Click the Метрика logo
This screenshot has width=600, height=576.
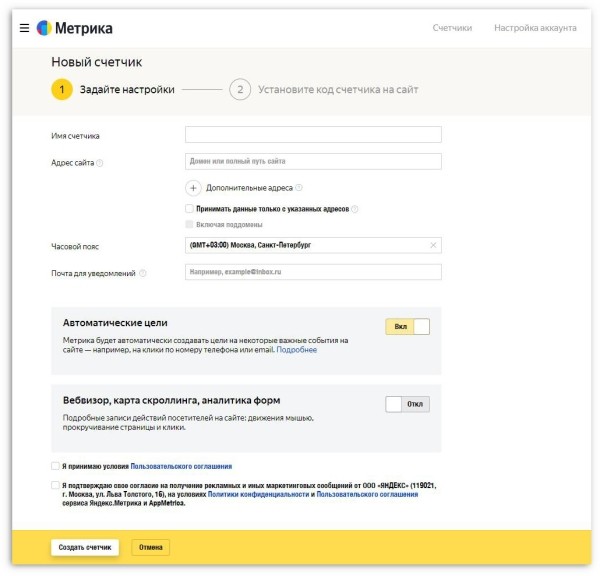(75, 28)
